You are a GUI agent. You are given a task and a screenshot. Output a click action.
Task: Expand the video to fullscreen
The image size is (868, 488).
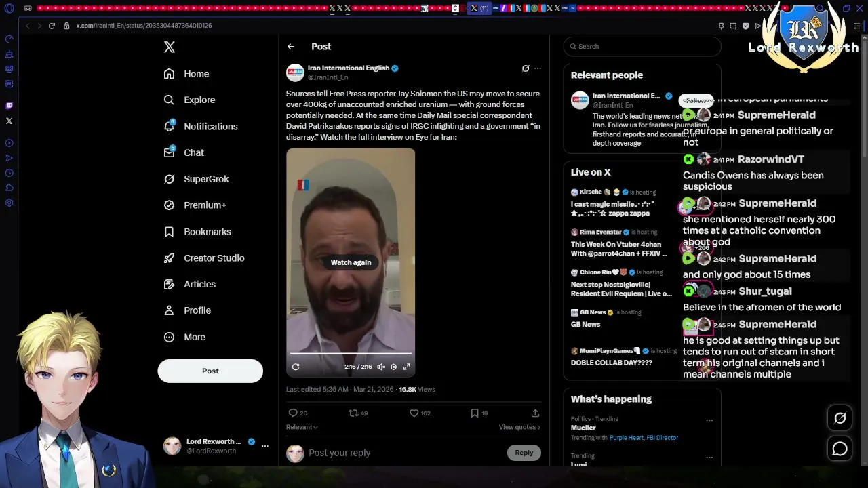click(406, 367)
